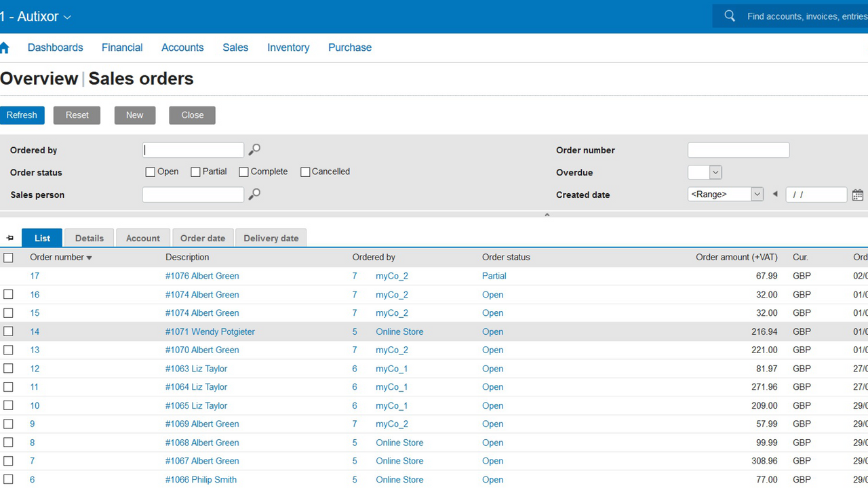
Task: Click the left arrow beside Created date
Action: click(775, 194)
